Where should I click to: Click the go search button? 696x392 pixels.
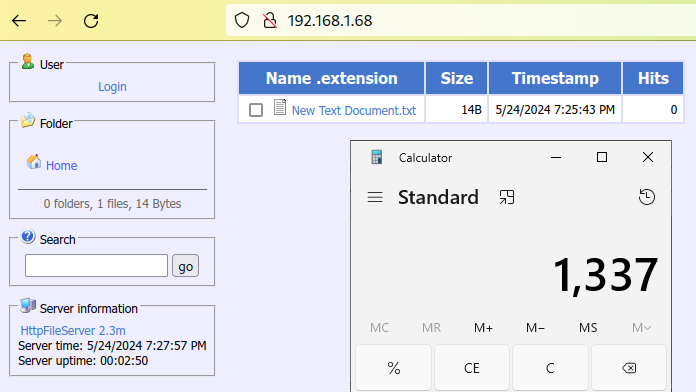click(185, 266)
